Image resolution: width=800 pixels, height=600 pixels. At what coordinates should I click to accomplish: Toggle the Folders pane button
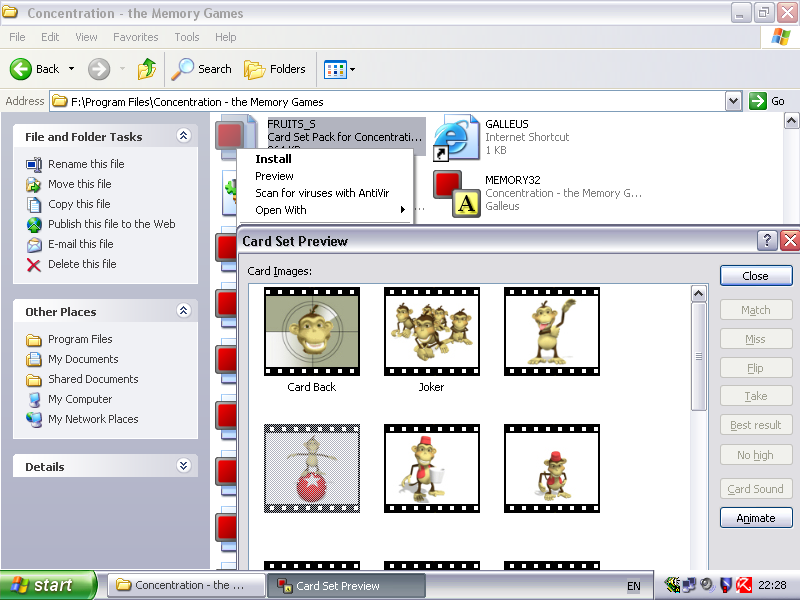(x=276, y=69)
